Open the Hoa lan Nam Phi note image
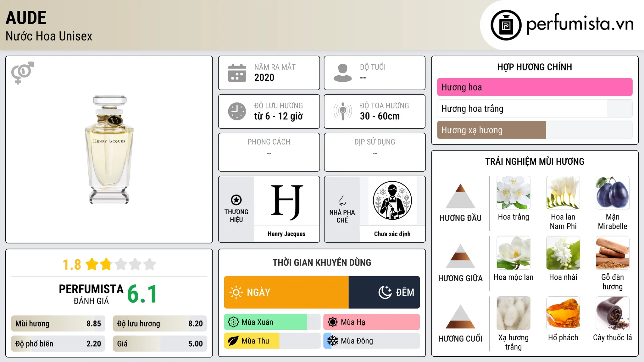Viewport: 644px width, 362px height. 563,193
